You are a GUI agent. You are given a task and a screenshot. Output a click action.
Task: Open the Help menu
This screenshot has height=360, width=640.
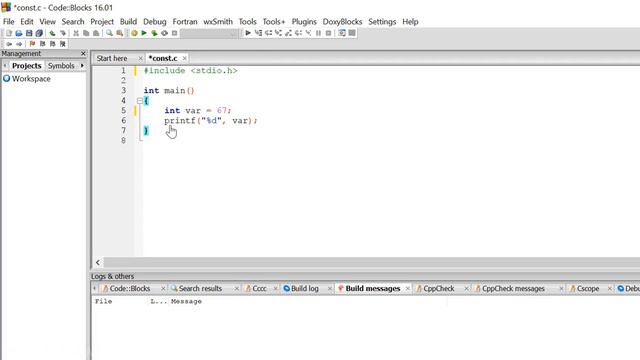[410, 22]
